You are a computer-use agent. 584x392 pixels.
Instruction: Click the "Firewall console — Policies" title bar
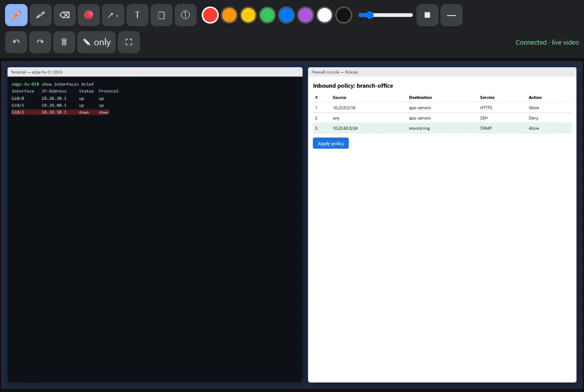(x=442, y=72)
